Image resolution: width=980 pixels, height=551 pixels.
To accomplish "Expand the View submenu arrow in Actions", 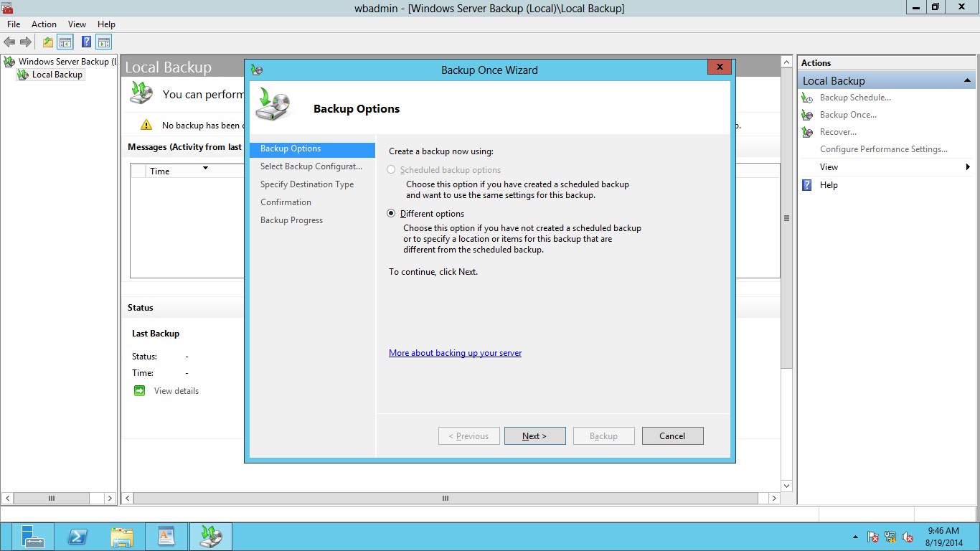I will (968, 167).
